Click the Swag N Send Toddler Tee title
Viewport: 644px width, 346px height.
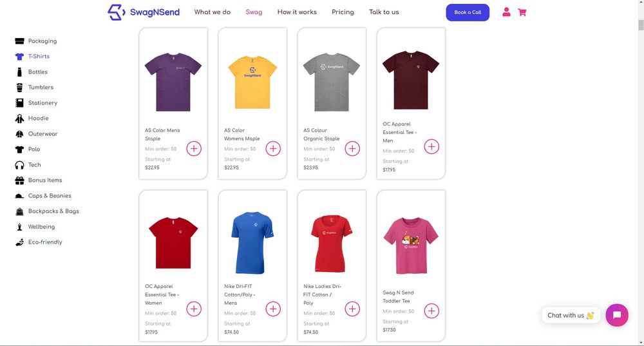point(398,296)
